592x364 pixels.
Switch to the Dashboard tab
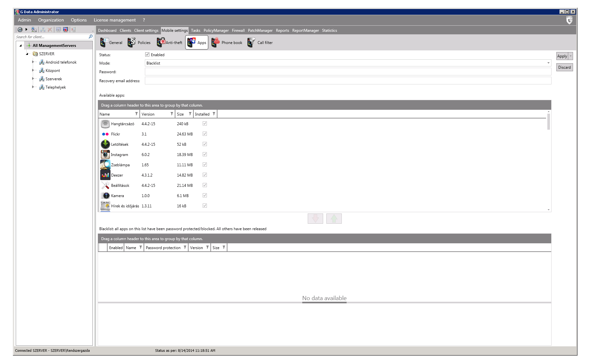[x=107, y=30]
